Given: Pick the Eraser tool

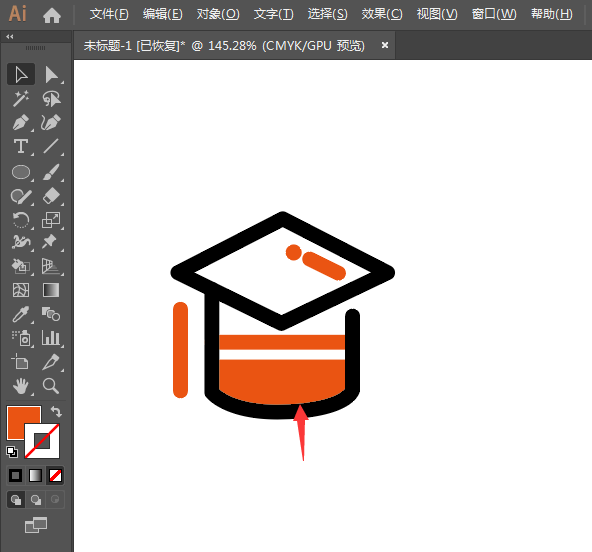Looking at the screenshot, I should (51, 196).
